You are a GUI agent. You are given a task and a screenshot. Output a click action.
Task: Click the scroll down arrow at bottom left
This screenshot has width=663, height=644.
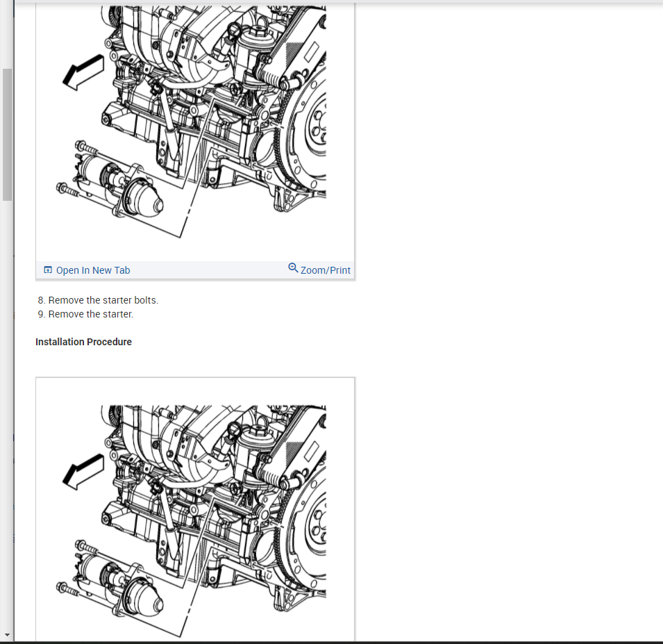[x=7, y=636]
